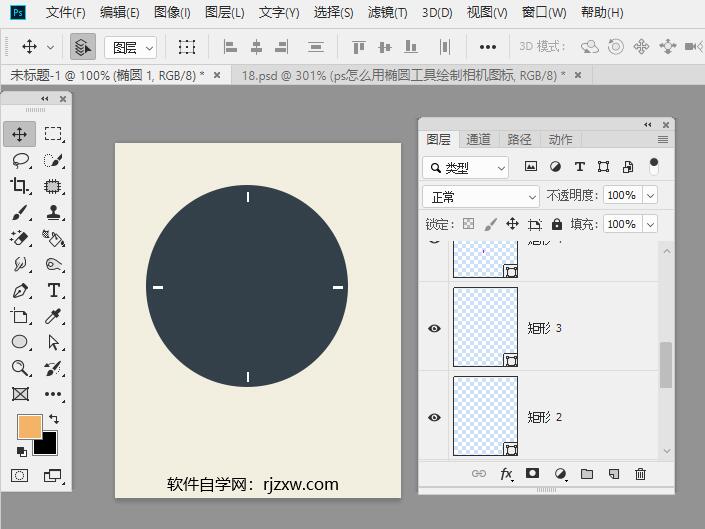Select the Eyedropper tool
Viewport: 705px width, 529px height.
53,316
